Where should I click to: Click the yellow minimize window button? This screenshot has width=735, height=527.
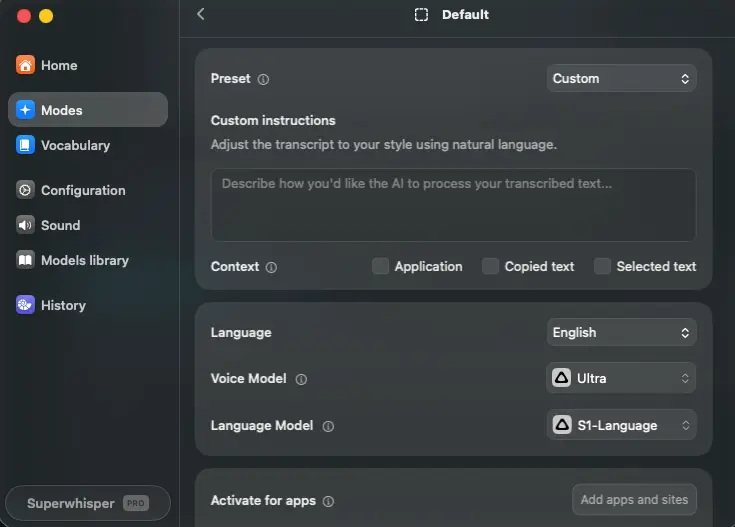(x=46, y=16)
